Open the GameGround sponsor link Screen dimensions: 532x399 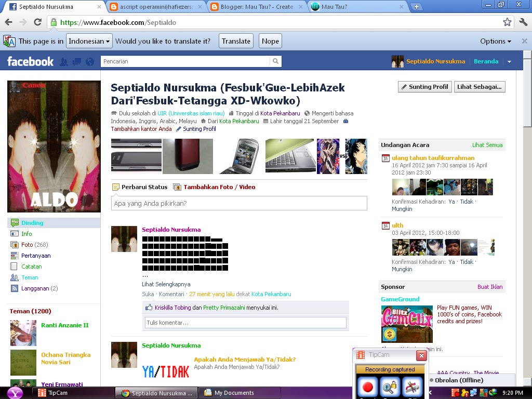tap(400, 299)
